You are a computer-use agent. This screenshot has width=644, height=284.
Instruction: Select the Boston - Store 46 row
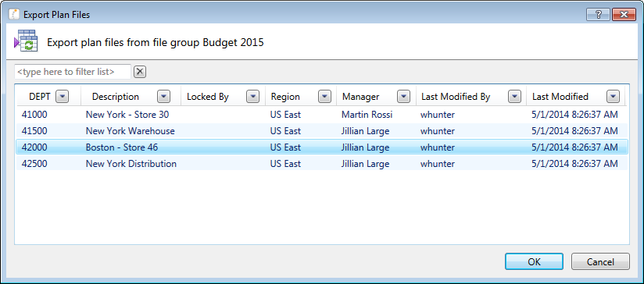321,147
